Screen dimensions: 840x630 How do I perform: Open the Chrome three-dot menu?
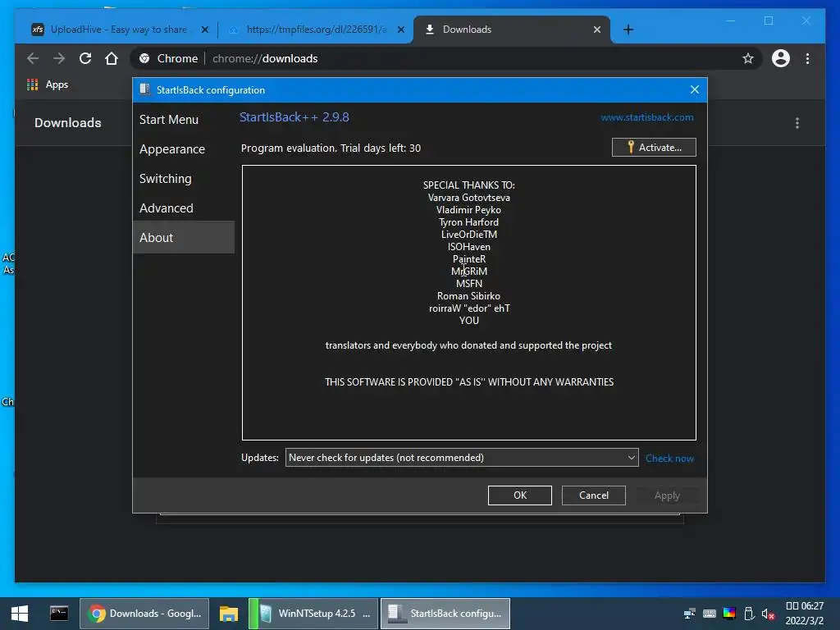click(807, 58)
